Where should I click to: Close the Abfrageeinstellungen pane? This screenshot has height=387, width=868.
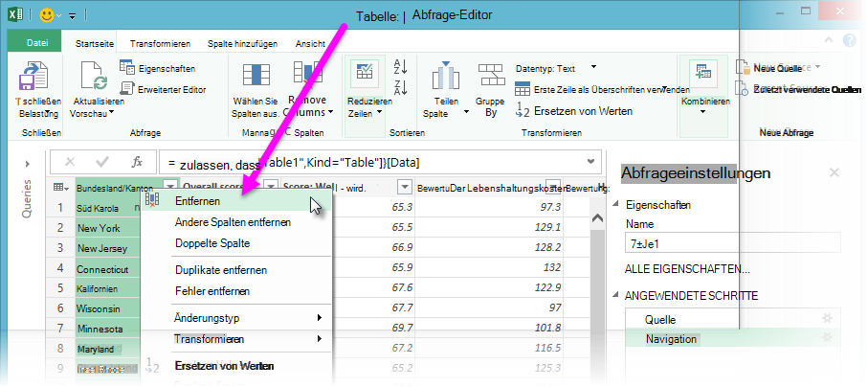[835, 172]
